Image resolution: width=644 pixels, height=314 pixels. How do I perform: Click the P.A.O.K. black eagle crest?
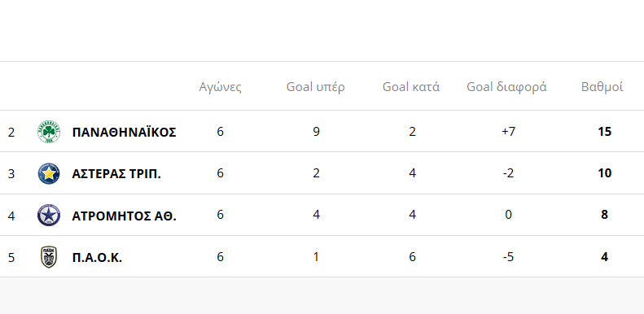[x=49, y=257]
